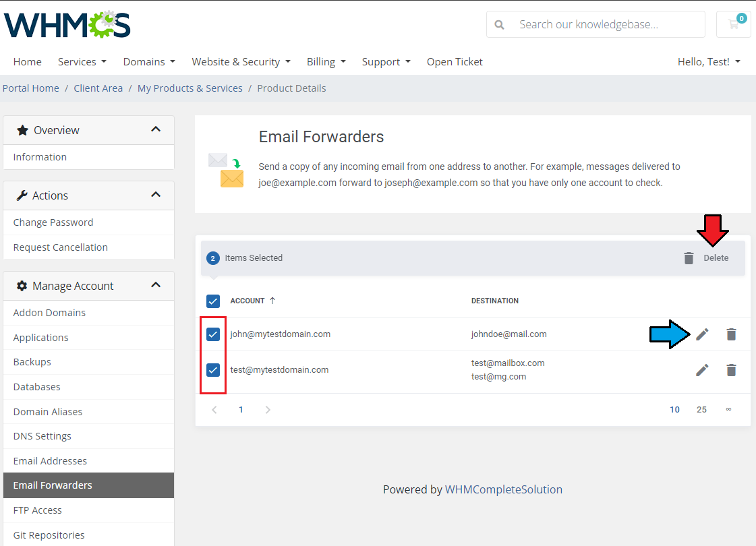Click the bulk Delete trash icon
Image resolution: width=756 pixels, height=546 pixels.
tap(689, 257)
